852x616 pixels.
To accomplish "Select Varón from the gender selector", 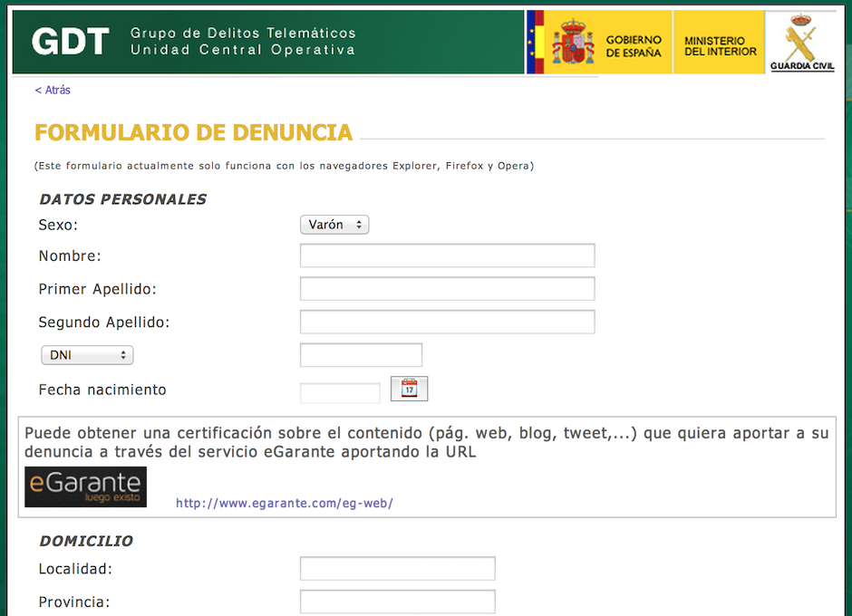I will tap(334, 224).
